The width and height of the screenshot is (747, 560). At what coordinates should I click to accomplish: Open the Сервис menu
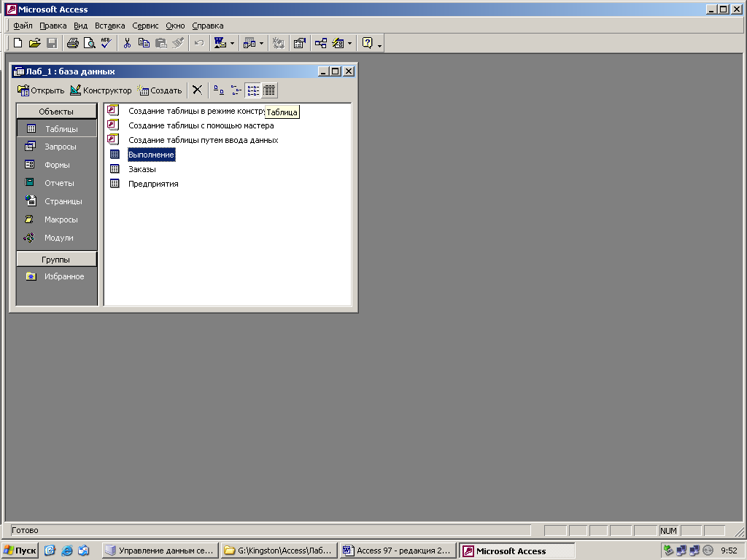click(145, 26)
